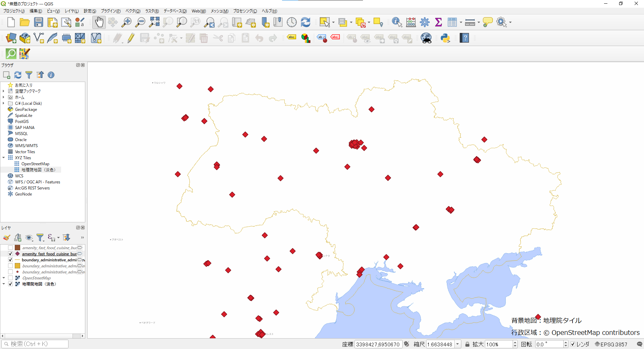
Task: Click the yellow polygon color swatch in legend
Action: click(x=17, y=266)
